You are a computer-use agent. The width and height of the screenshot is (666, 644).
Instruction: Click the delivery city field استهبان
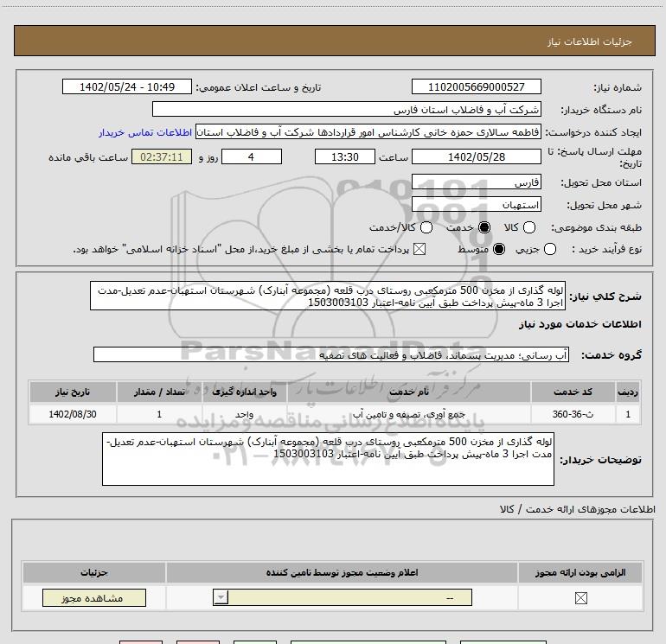476,205
